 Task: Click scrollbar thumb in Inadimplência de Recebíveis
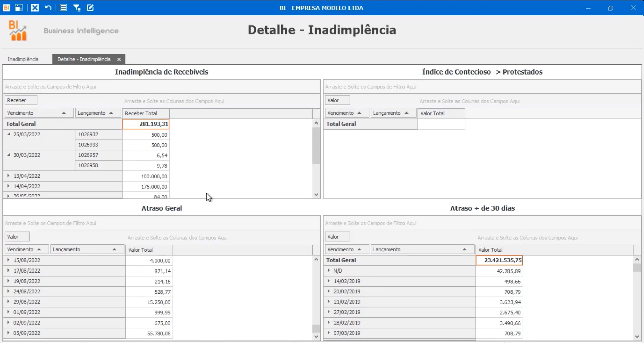coord(316,146)
